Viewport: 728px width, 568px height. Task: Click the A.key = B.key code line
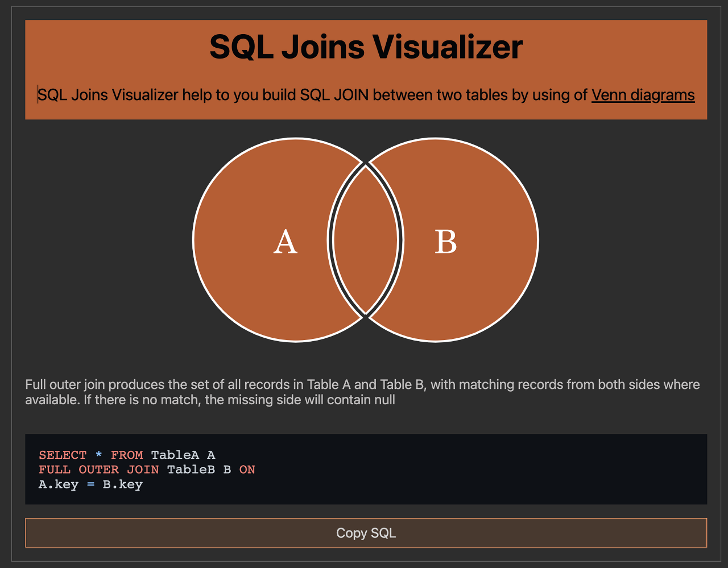[x=90, y=484]
